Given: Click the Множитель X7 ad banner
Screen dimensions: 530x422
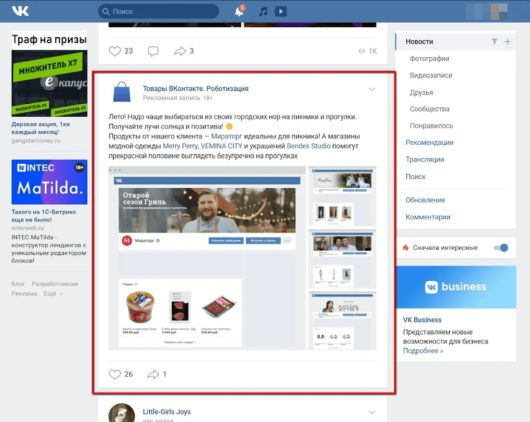Looking at the screenshot, I should (49, 83).
